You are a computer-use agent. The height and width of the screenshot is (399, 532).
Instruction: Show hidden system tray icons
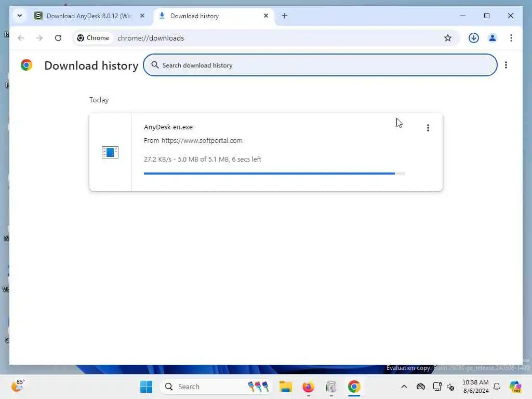tap(404, 387)
